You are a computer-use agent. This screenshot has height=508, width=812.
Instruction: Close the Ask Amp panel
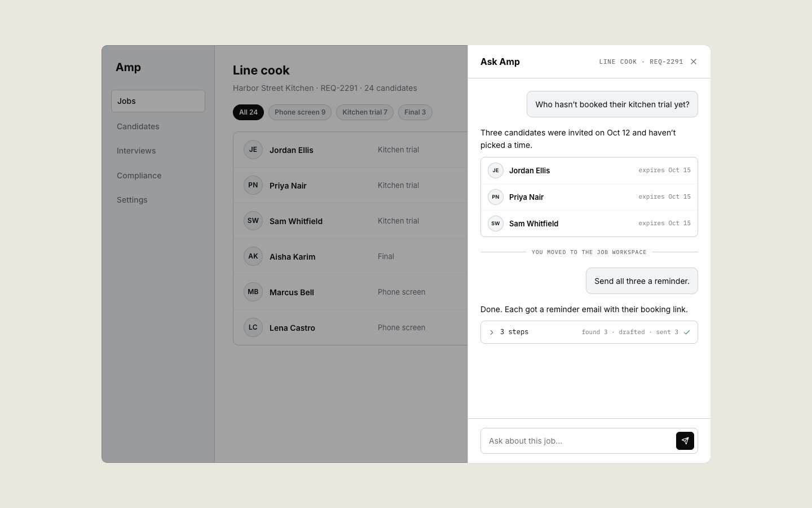(694, 62)
